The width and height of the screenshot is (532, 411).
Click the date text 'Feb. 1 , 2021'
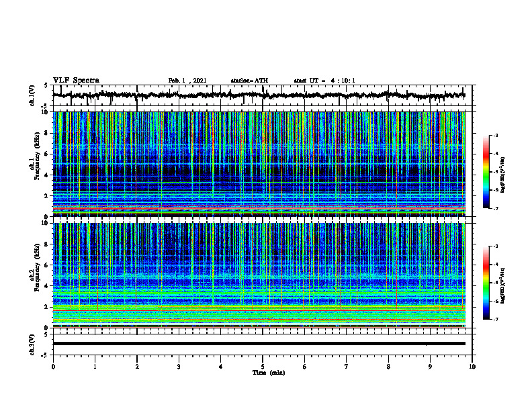pyautogui.click(x=187, y=81)
